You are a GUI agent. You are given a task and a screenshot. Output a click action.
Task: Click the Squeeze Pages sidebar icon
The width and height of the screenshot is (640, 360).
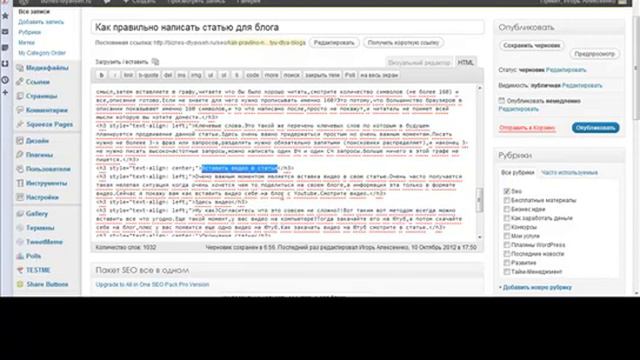(20, 124)
